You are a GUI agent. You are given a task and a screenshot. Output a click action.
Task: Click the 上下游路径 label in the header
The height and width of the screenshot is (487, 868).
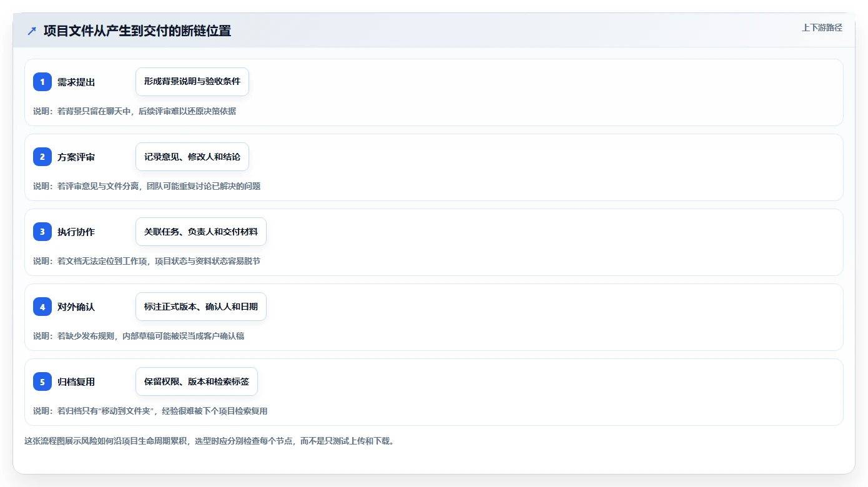click(822, 27)
